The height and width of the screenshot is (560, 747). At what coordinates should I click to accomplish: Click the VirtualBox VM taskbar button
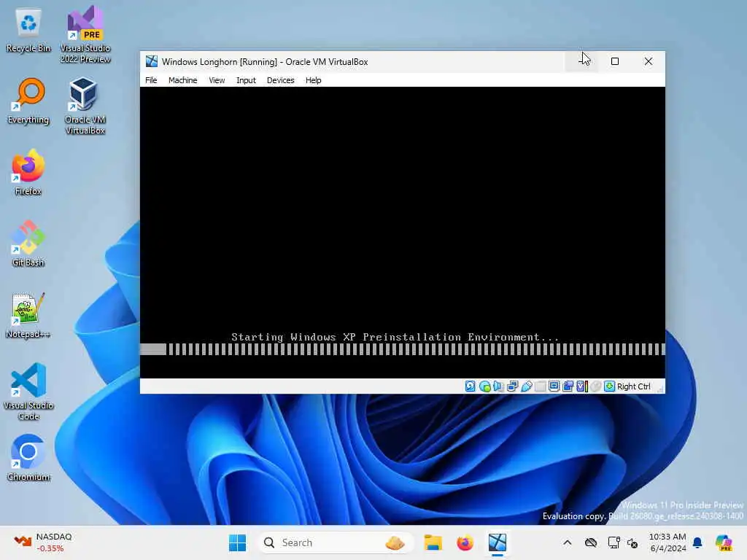click(x=497, y=542)
